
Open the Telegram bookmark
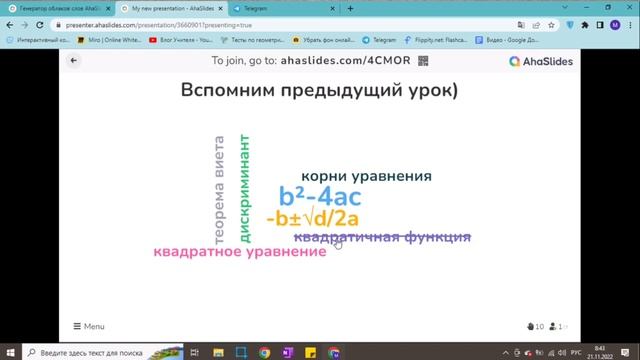pos(380,40)
